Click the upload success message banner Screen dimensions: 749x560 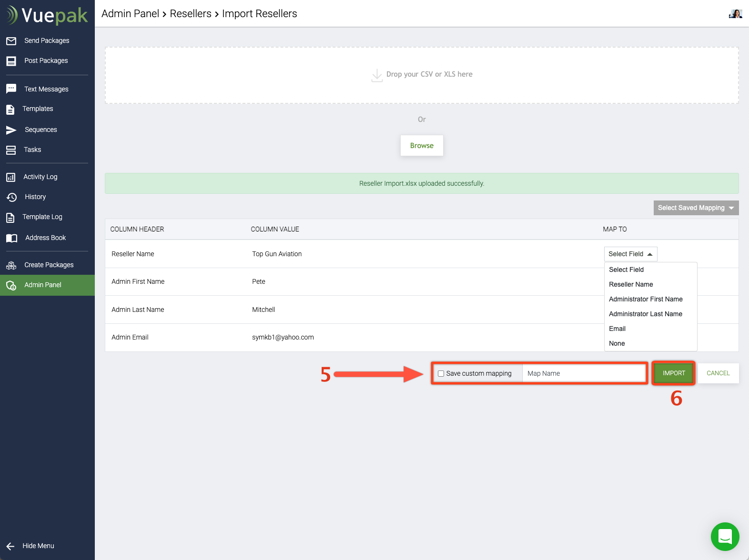(422, 183)
